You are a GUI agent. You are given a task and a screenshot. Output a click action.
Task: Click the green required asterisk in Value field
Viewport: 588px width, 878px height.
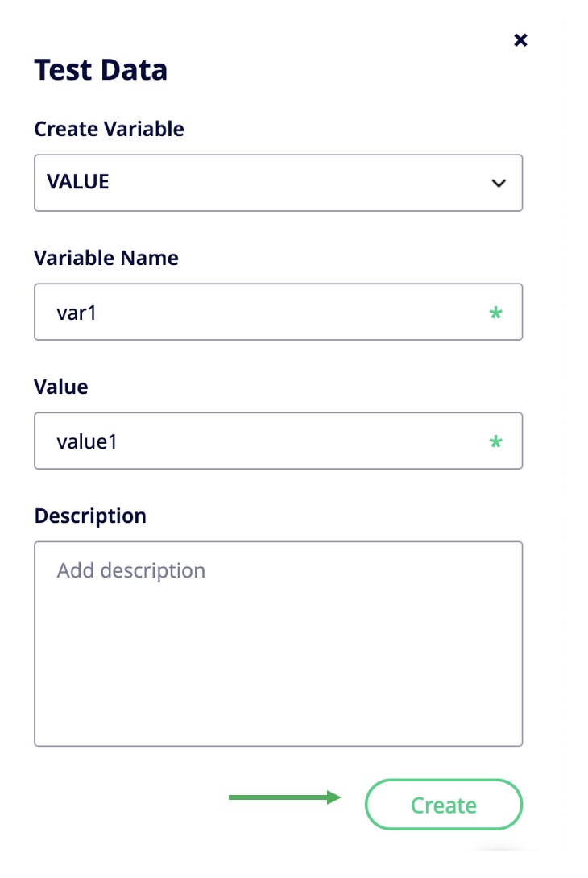pos(495,441)
